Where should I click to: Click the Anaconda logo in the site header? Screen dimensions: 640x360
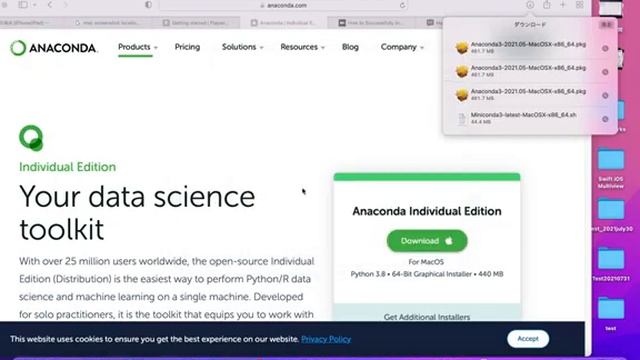(x=53, y=48)
